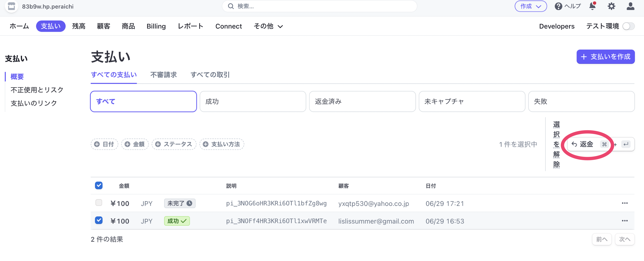Open the Connect navigation item
644x261 pixels.
[229, 26]
